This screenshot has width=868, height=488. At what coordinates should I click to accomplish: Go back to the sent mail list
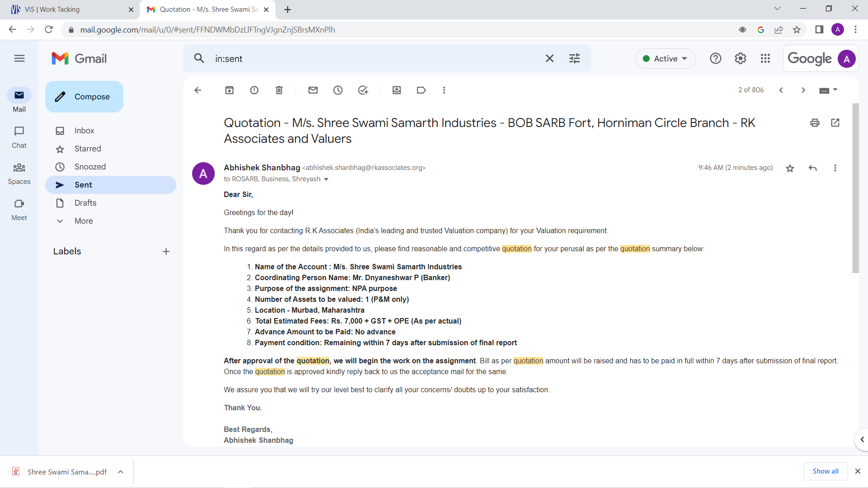click(198, 90)
